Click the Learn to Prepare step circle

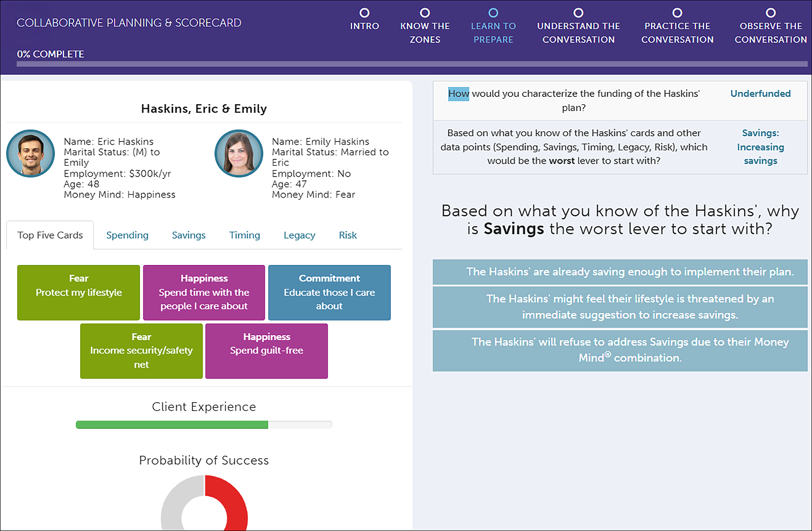(x=493, y=13)
